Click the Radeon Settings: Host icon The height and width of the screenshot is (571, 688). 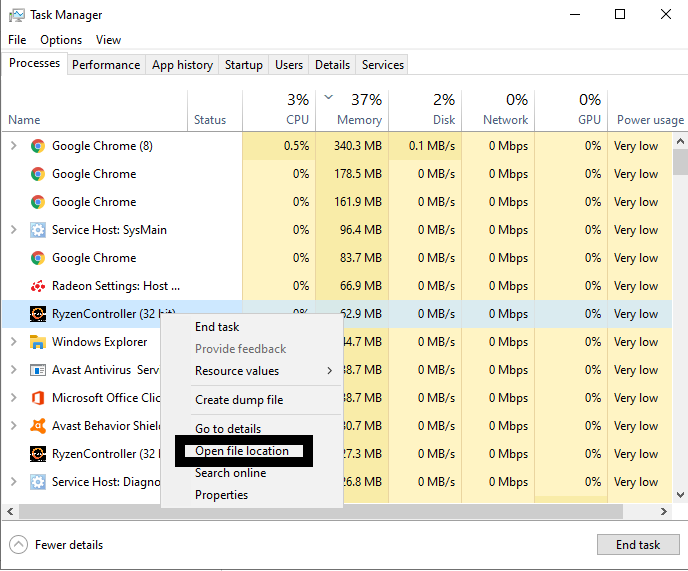(x=38, y=286)
